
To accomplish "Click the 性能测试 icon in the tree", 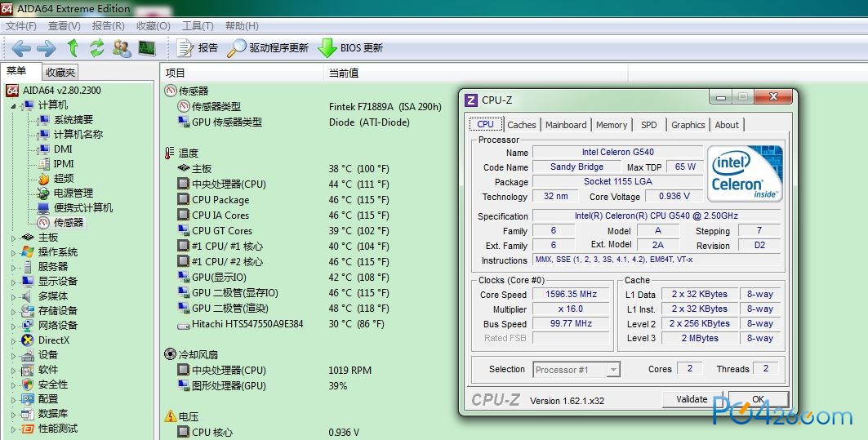I will [x=28, y=429].
